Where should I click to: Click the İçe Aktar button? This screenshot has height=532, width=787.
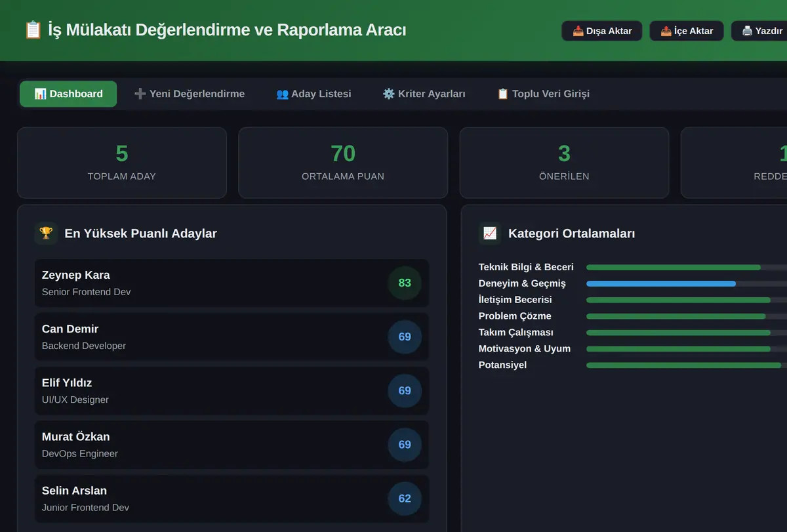tap(687, 31)
